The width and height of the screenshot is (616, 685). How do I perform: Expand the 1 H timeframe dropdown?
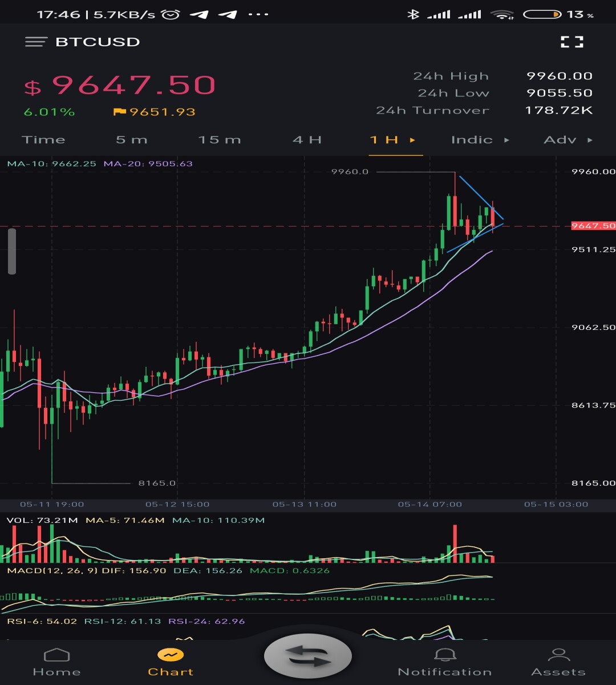coord(412,140)
